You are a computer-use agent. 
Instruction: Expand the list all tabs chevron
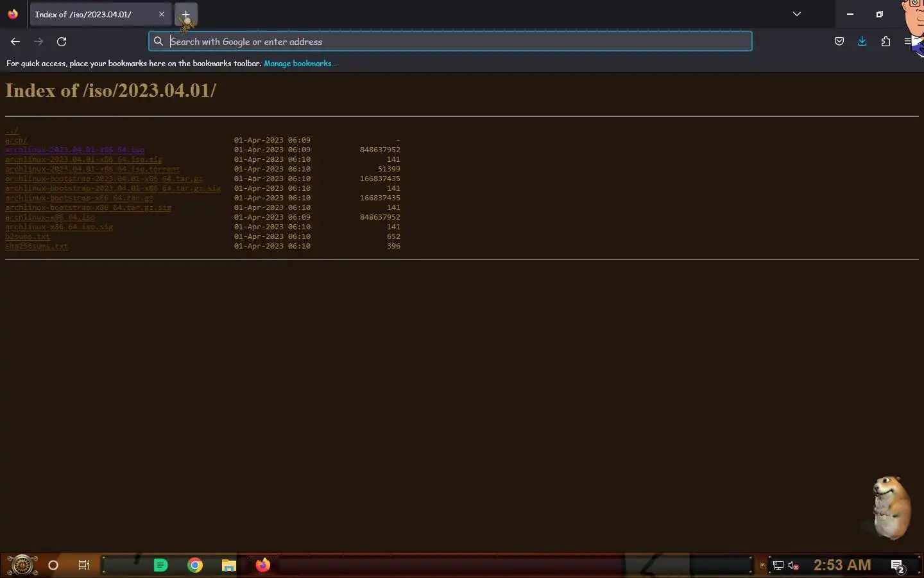(x=796, y=14)
